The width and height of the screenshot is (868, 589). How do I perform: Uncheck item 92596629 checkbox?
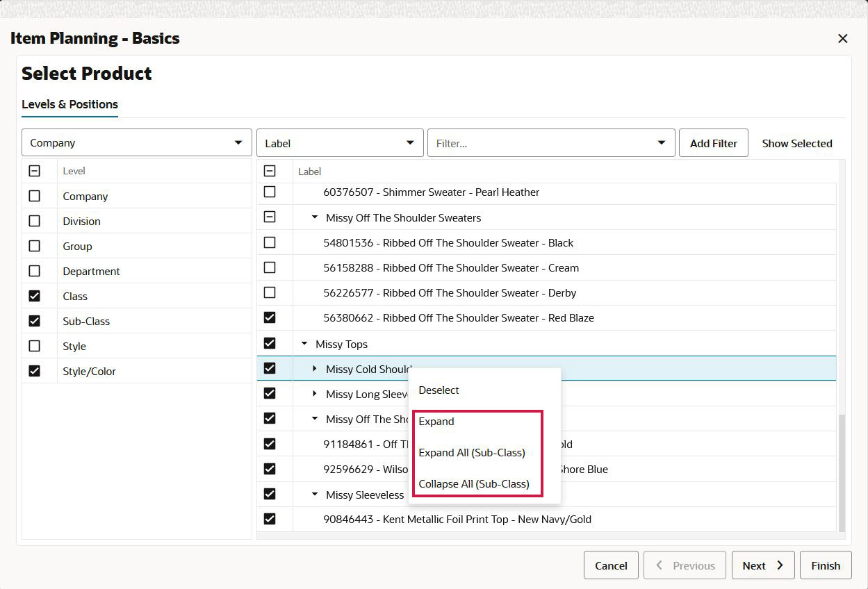point(270,469)
